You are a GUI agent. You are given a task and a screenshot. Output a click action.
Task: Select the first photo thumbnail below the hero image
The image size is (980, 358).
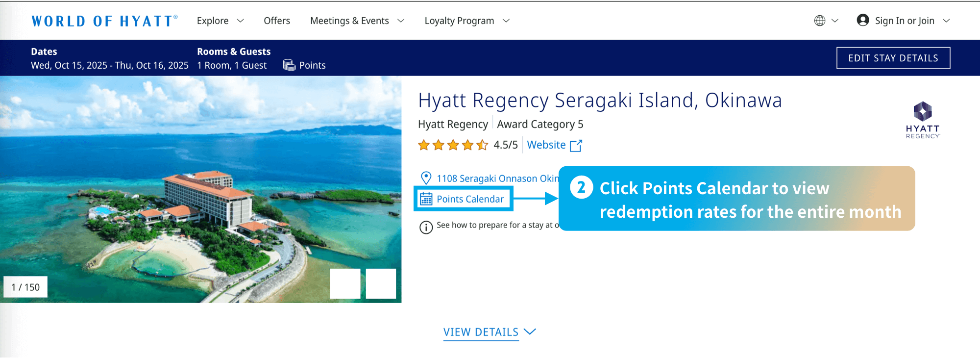click(x=345, y=283)
